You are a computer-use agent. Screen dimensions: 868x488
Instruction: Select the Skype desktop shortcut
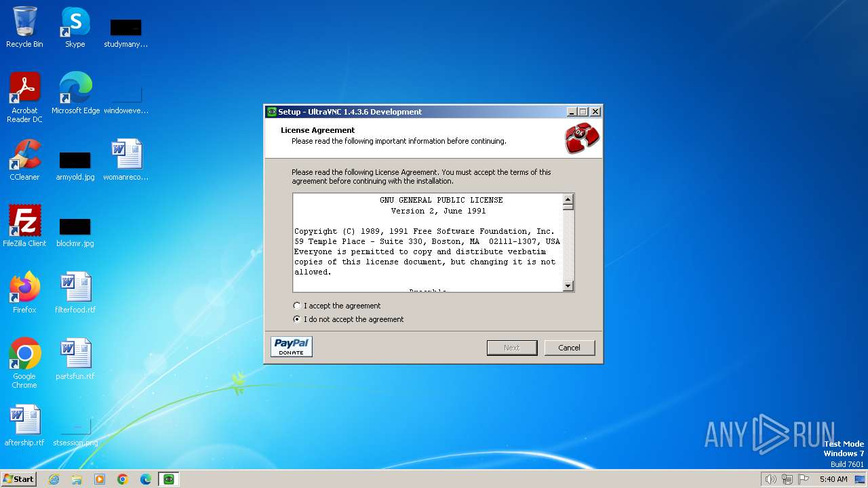pos(75,27)
